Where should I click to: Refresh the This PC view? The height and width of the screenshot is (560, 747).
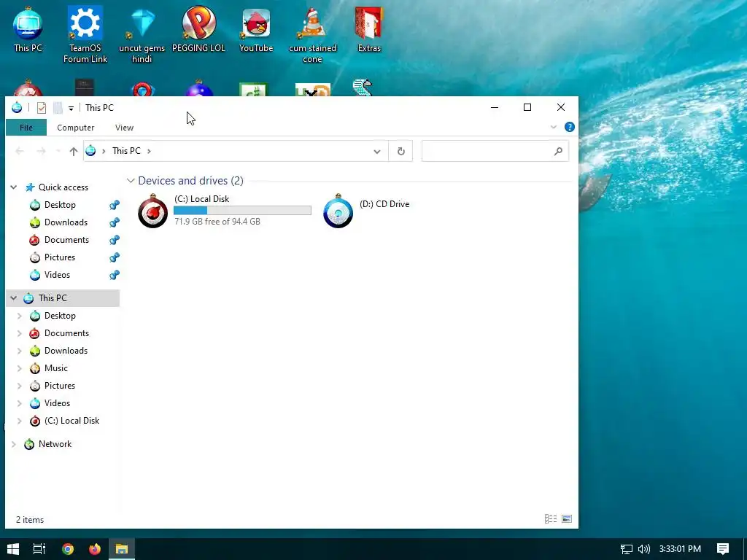tap(400, 151)
